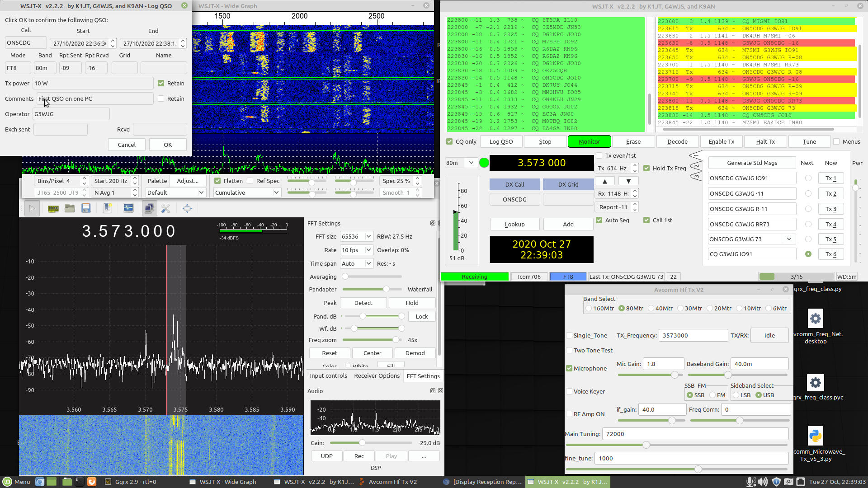This screenshot has height=488, width=868.
Task: Switch to the Input controls tab
Action: [328, 375]
